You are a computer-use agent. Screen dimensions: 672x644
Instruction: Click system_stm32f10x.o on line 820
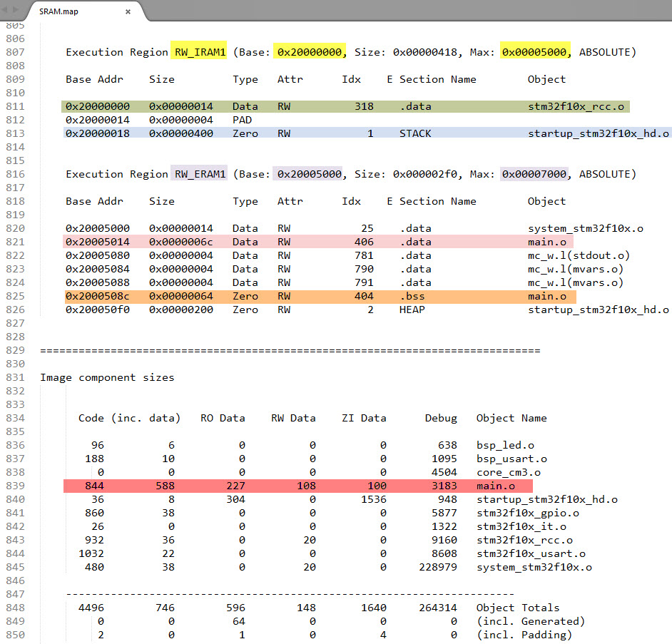point(586,228)
